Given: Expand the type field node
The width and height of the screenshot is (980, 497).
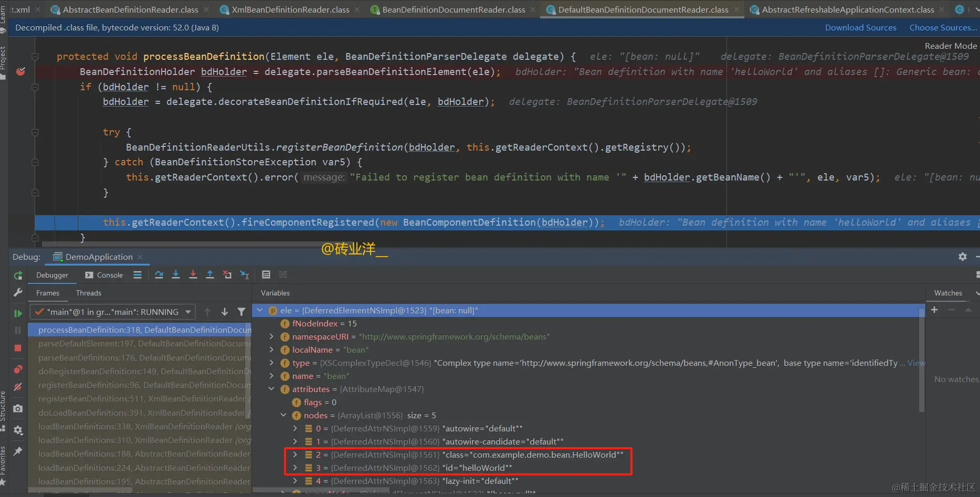Looking at the screenshot, I should (271, 363).
